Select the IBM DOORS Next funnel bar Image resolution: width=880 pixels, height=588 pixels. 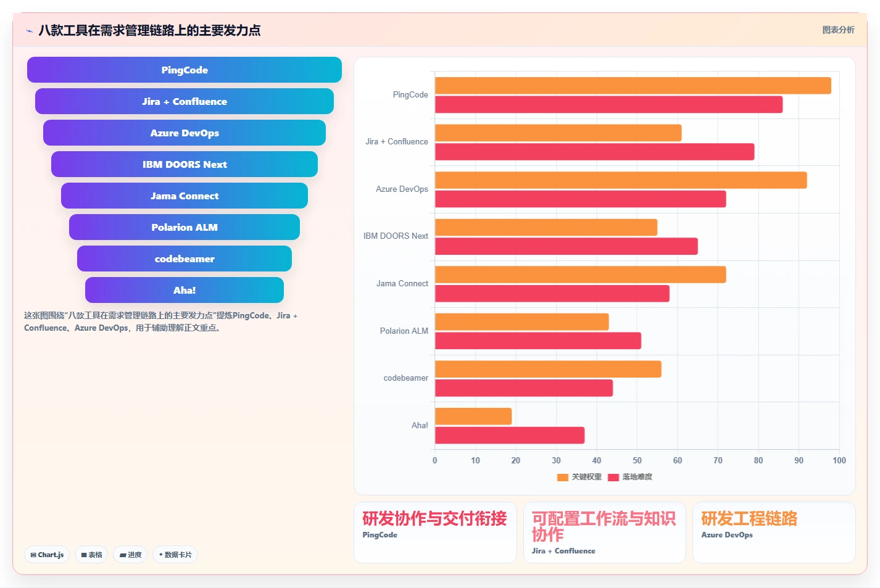tap(185, 164)
